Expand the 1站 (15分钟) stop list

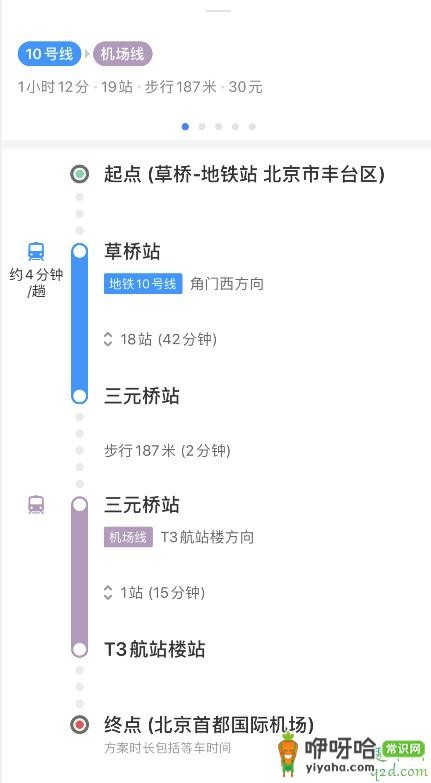point(154,593)
